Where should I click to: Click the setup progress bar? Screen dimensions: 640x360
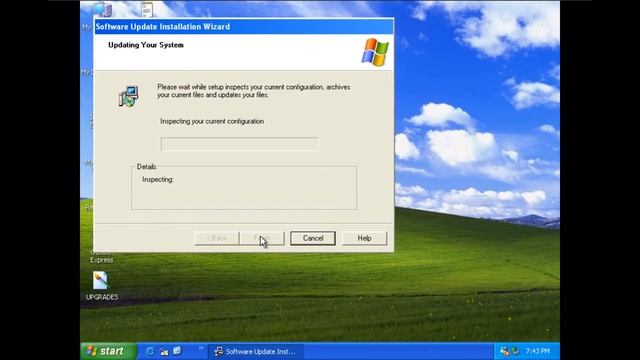(x=240, y=144)
